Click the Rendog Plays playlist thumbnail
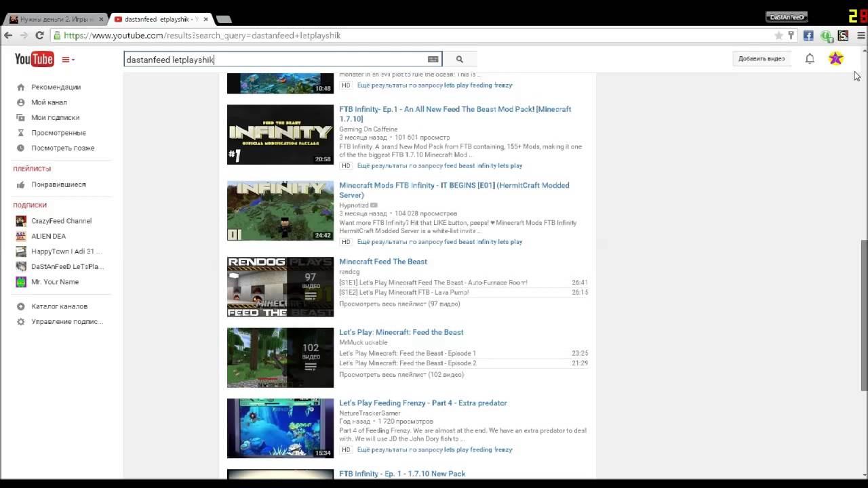Screen dimensions: 868x488 coord(280,287)
